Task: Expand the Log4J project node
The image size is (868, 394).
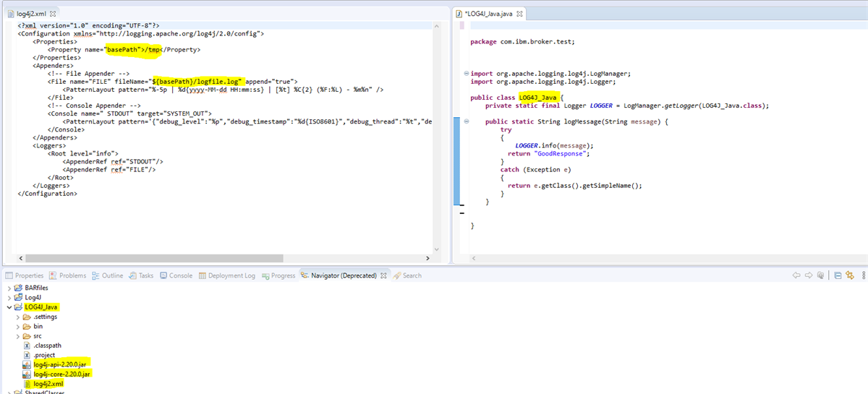Action: click(9, 297)
